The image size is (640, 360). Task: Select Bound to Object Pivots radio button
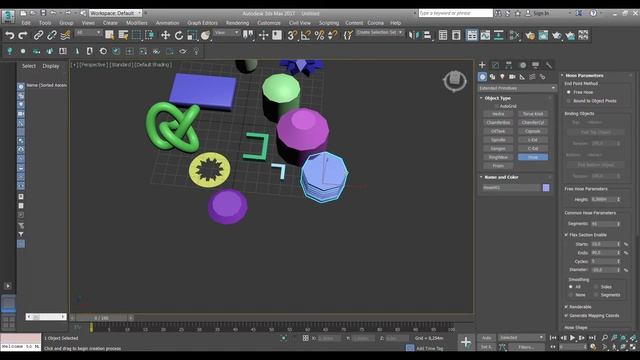[x=569, y=101]
